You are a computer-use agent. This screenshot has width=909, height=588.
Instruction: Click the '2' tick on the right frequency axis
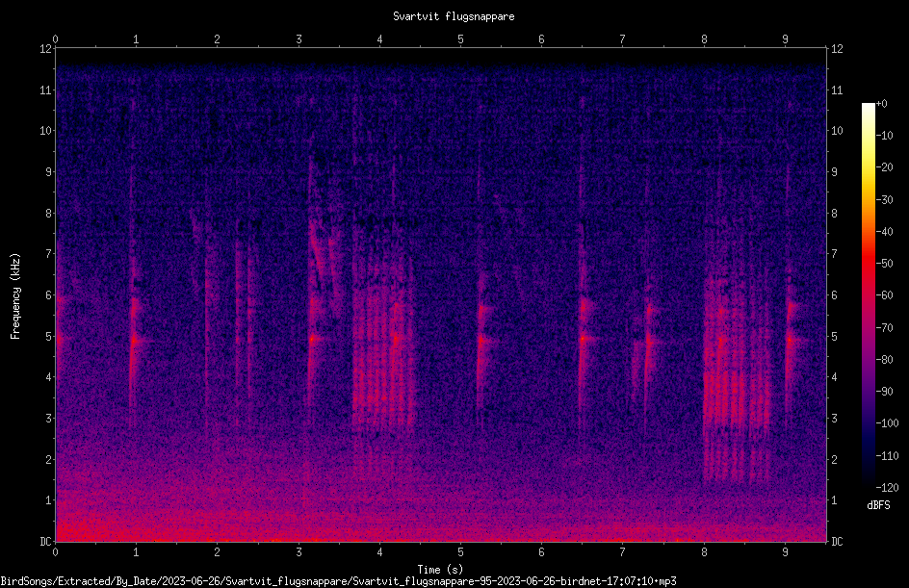(x=834, y=459)
